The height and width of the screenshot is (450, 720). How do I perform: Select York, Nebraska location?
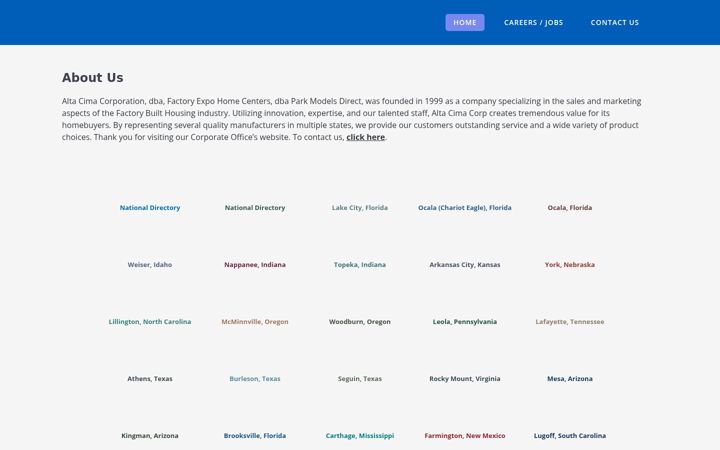pos(569,264)
